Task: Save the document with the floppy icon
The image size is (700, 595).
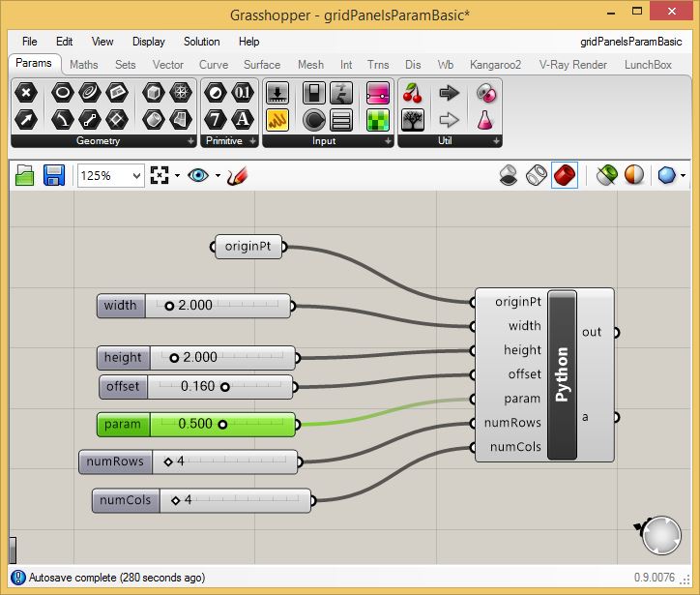Action: pos(54,175)
